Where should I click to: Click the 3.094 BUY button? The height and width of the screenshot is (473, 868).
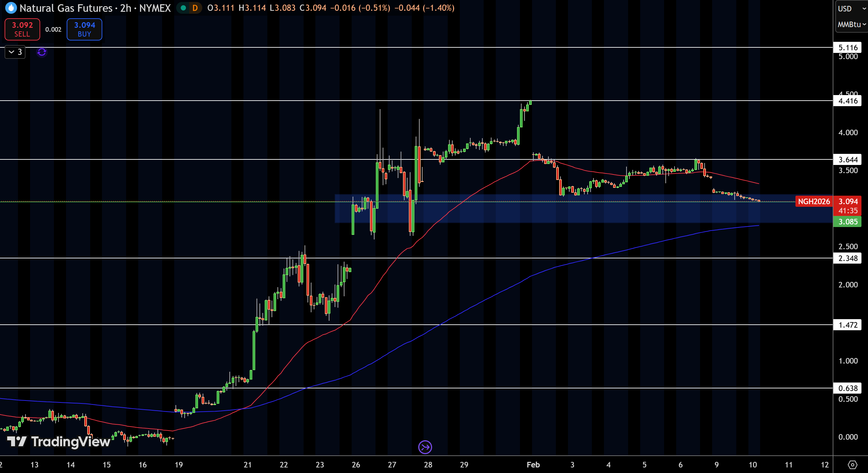coord(84,29)
